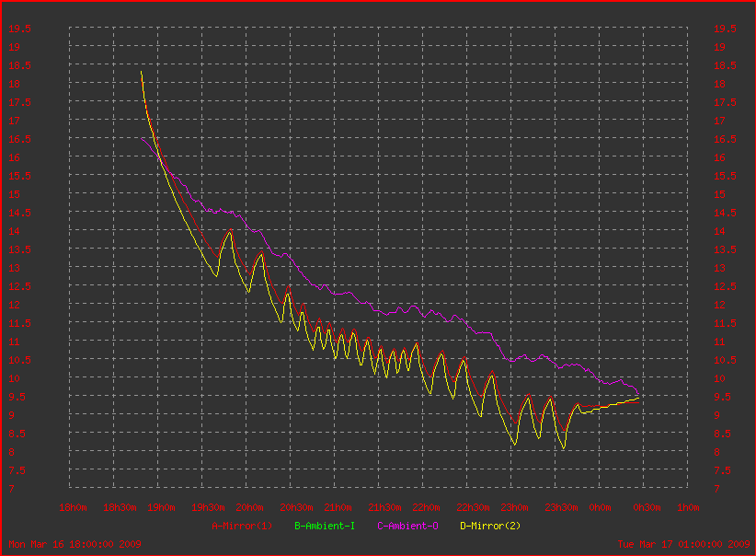Select the end date 'Tue Mar 17 01:00:00 2009'
This screenshot has height=556, width=756.
[x=683, y=544]
